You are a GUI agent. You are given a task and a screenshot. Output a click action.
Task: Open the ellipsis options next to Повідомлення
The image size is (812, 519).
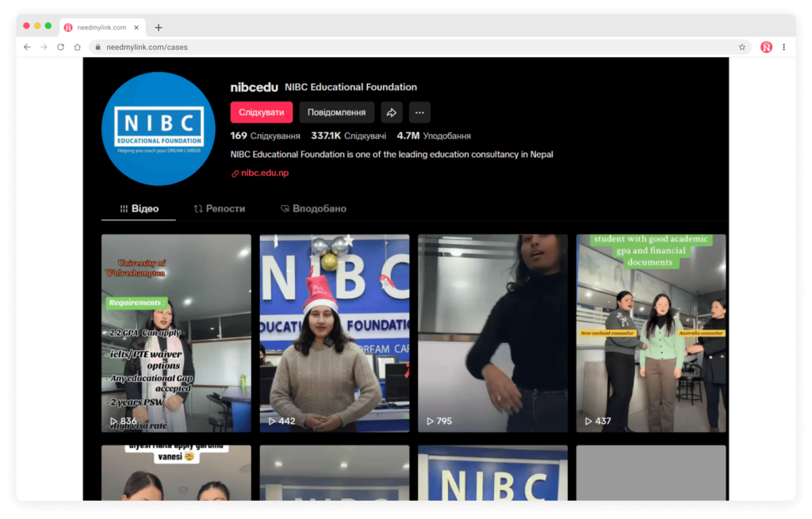point(419,113)
